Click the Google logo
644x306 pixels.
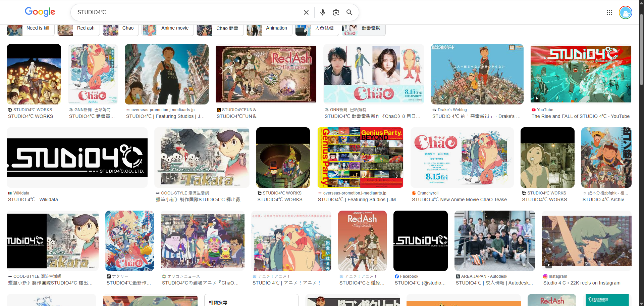click(x=40, y=12)
